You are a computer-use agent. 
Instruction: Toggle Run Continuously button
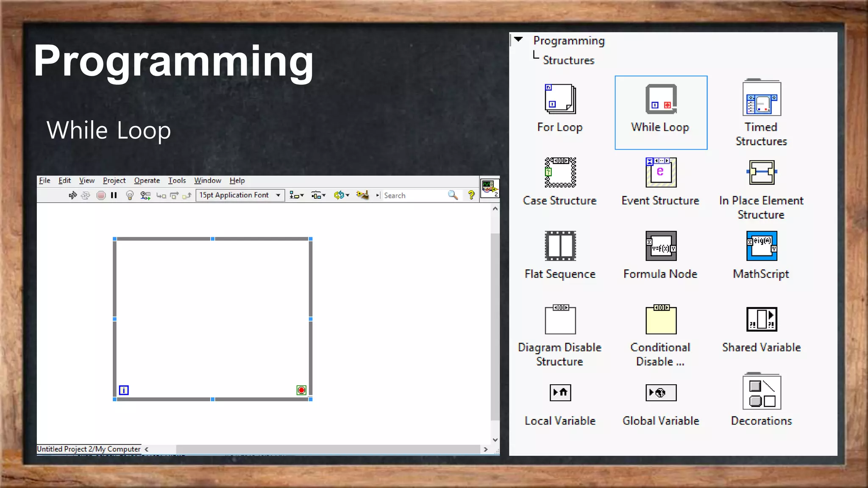point(86,195)
